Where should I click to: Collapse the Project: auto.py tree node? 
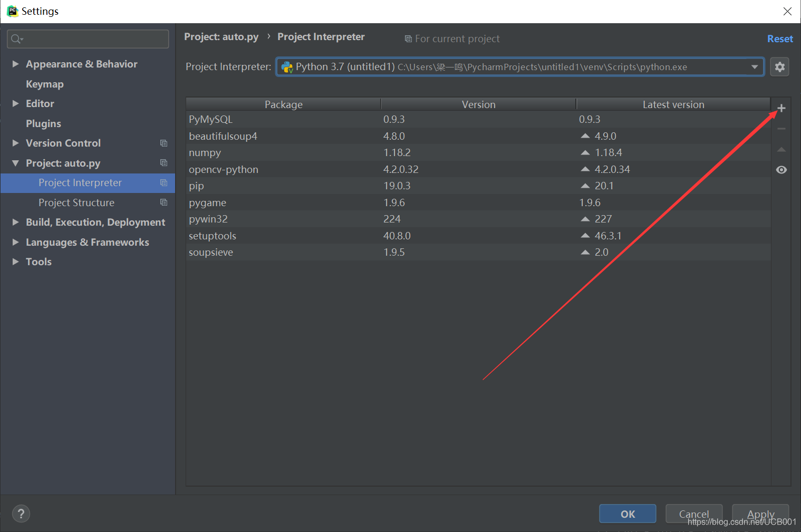pos(15,163)
